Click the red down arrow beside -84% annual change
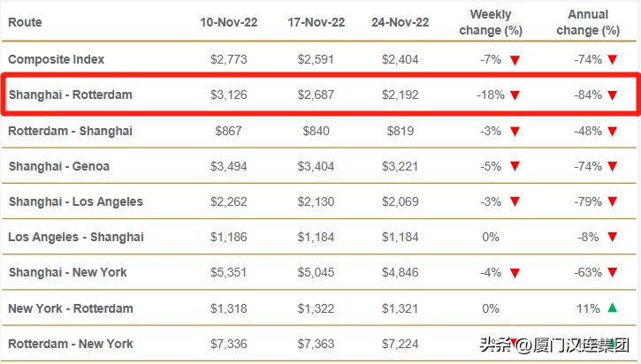 coord(612,95)
